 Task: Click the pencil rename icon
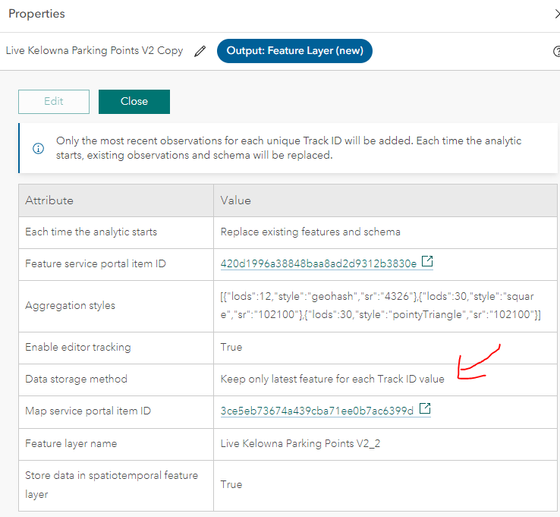pos(200,51)
